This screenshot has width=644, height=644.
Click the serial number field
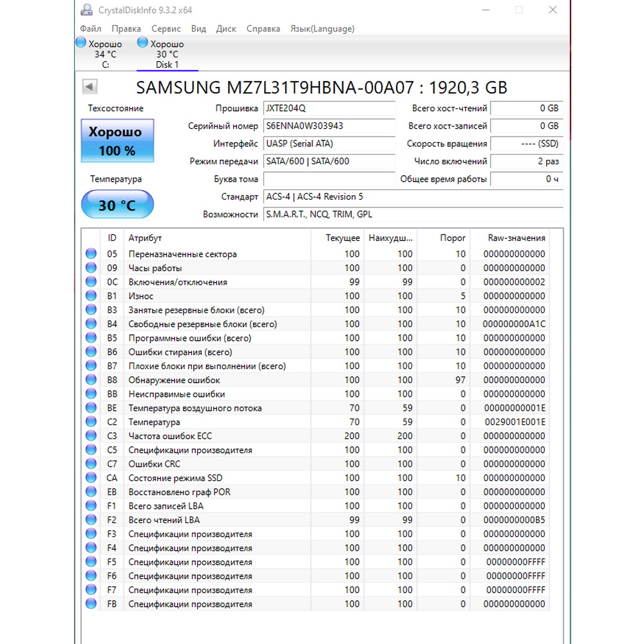[x=329, y=126]
